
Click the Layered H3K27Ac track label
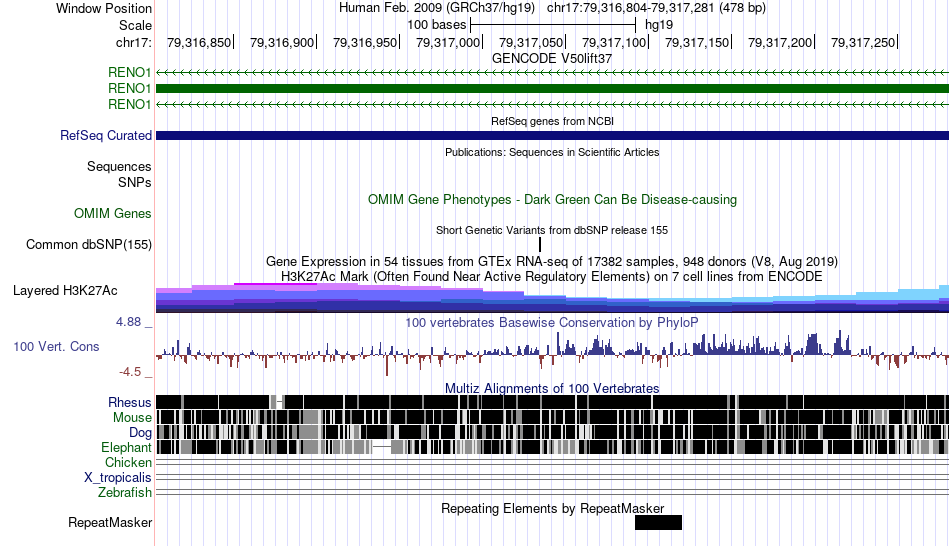click(65, 291)
